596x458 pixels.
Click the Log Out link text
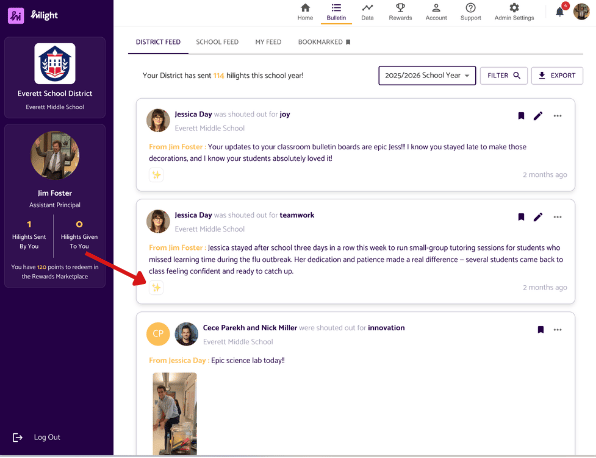coord(47,437)
